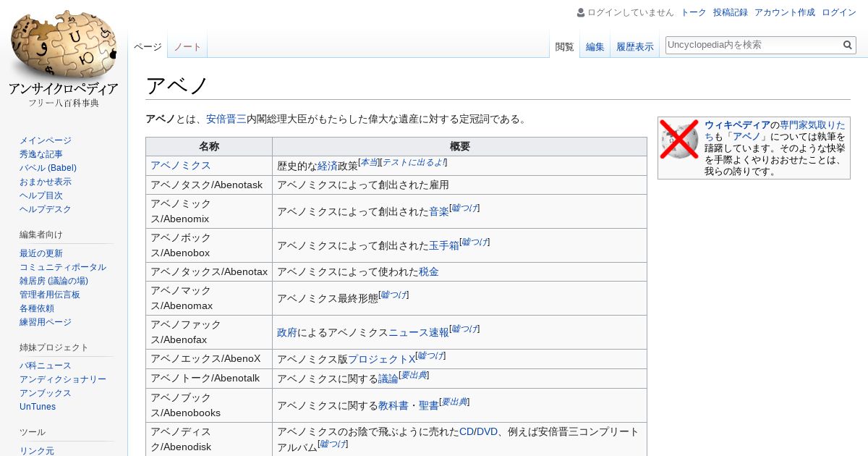Click the アベノタックス/Abenotax cell

click(x=209, y=271)
